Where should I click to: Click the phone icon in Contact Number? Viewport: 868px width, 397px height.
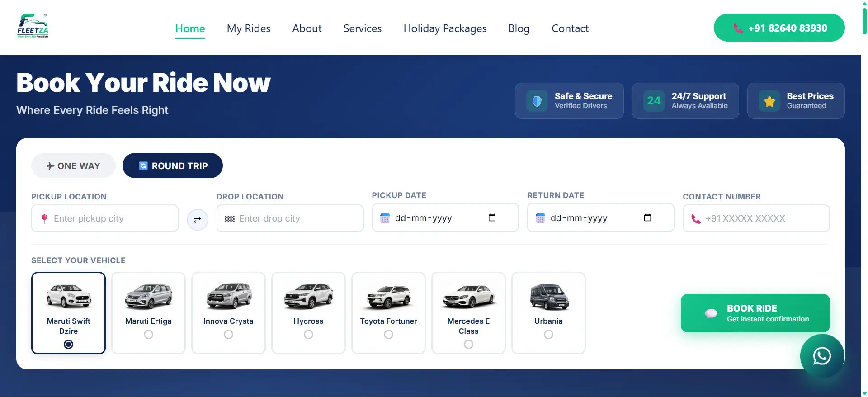point(696,219)
